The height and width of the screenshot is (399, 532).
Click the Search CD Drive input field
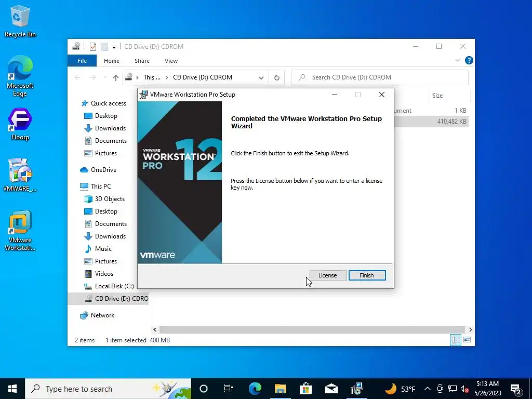click(x=380, y=77)
